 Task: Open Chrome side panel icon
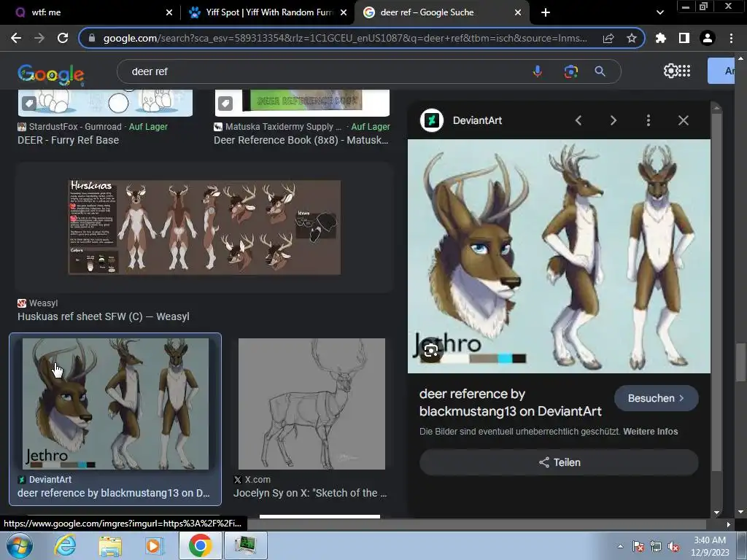pos(684,38)
